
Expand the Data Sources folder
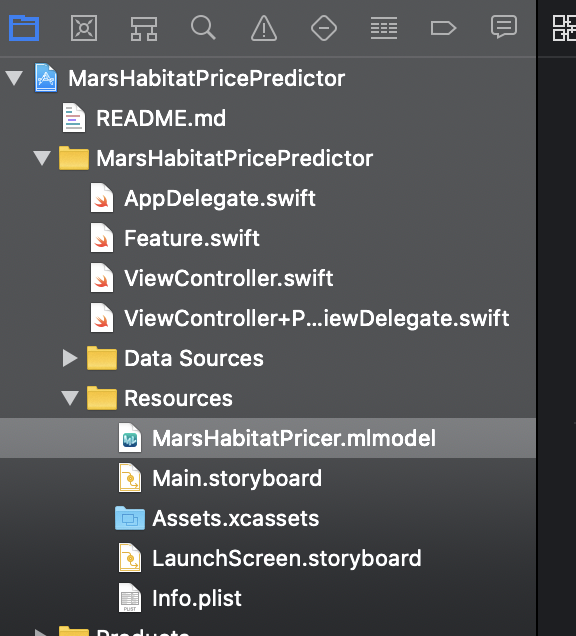70,358
